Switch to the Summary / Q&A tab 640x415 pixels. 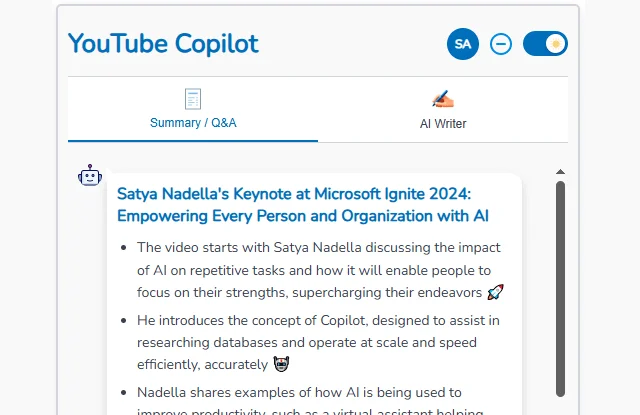(193, 123)
